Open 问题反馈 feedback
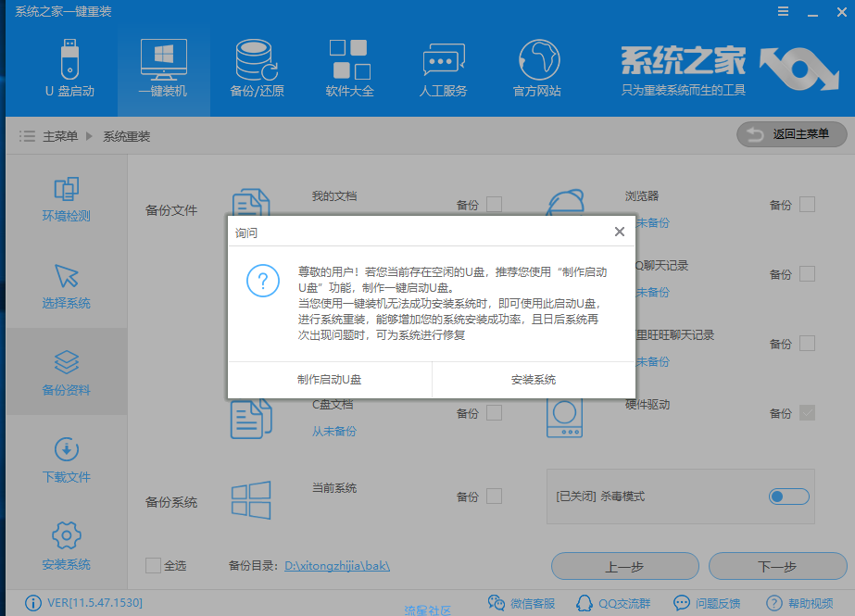855x616 pixels. (x=707, y=603)
